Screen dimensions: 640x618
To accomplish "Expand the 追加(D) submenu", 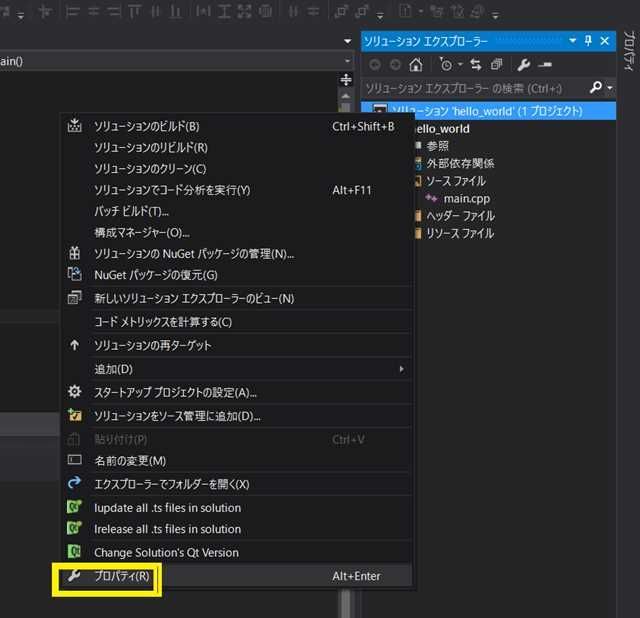I will click(x=237, y=369).
